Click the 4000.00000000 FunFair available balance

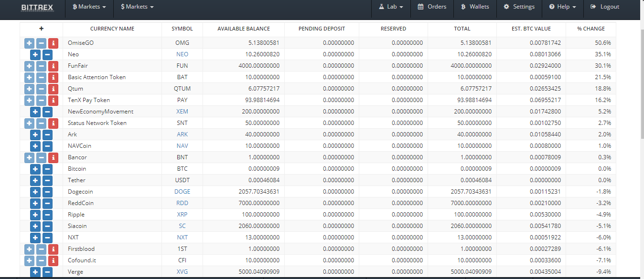click(259, 66)
